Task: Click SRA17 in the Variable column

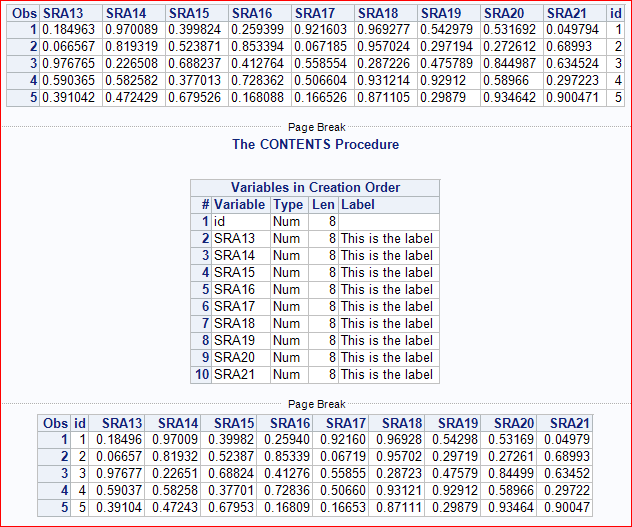Action: point(234,306)
